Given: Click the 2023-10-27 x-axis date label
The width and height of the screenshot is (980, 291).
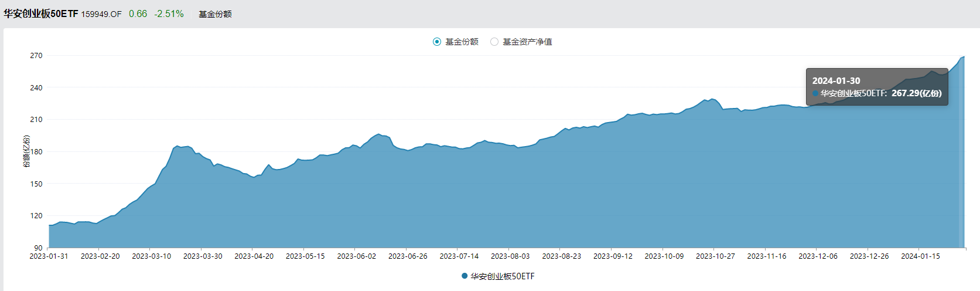Looking at the screenshot, I should 715,256.
